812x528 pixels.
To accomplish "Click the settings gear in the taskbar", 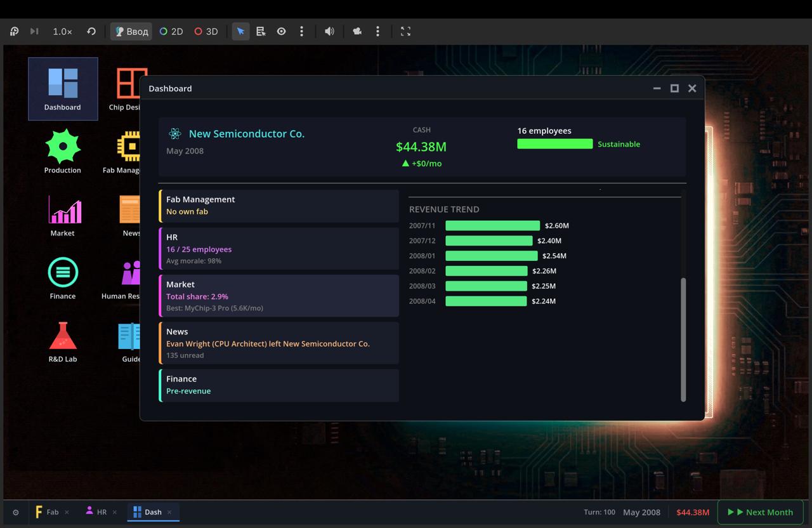I will (16, 512).
